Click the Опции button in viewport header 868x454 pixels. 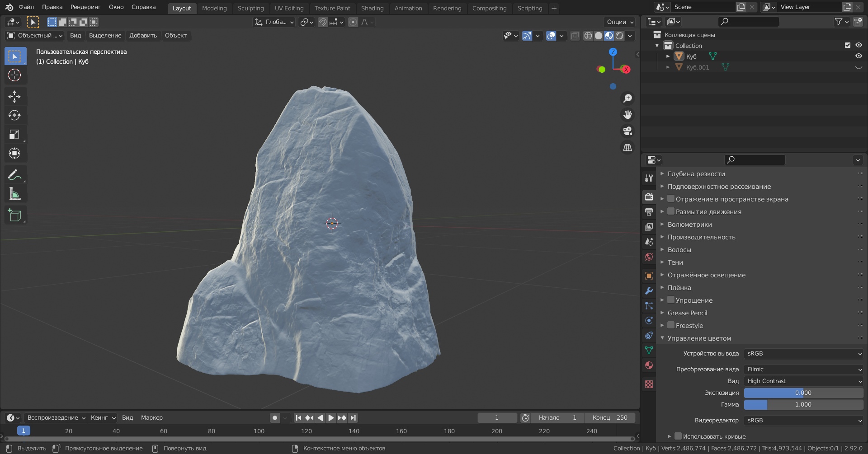pos(620,22)
